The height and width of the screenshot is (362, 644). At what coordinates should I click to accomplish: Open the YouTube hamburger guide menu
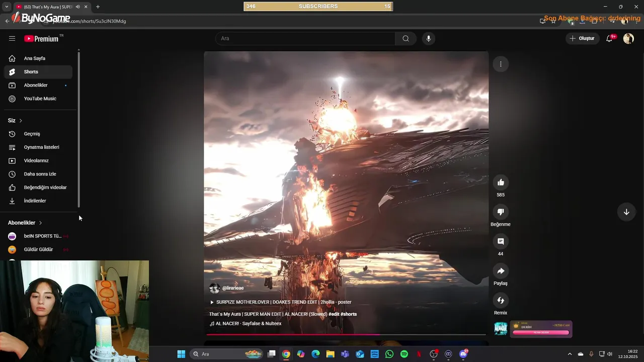[12, 38]
